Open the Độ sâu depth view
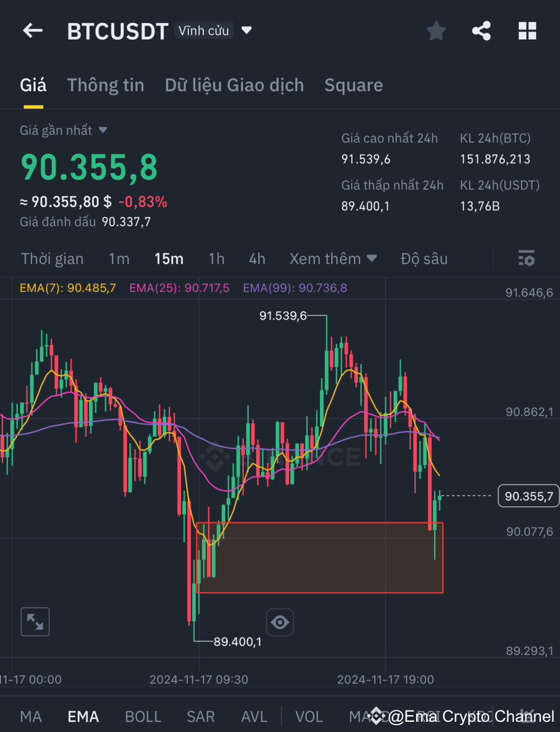 coord(424,258)
